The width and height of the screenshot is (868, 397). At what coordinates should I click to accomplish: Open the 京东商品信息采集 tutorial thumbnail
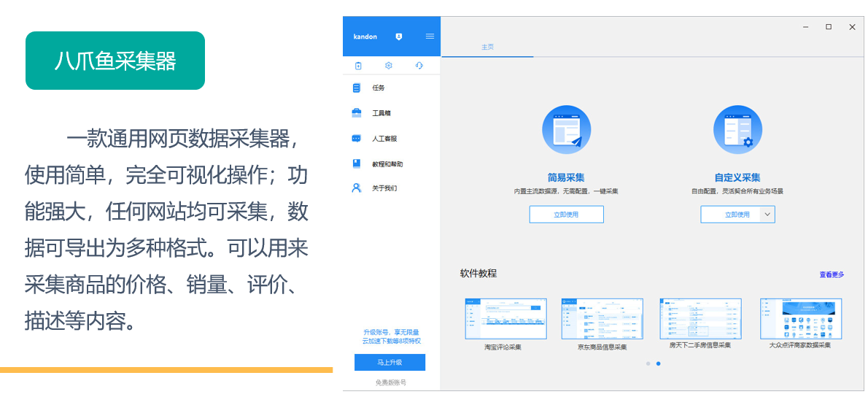coord(602,319)
